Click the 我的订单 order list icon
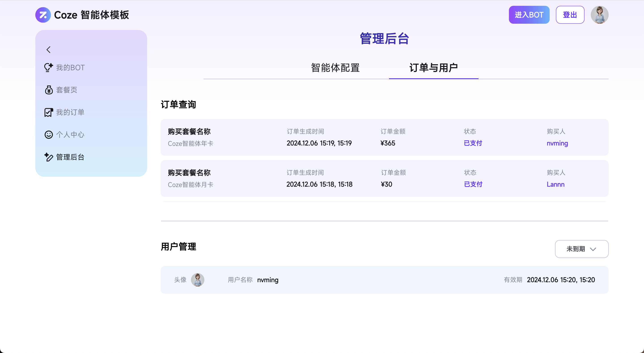 tap(48, 112)
